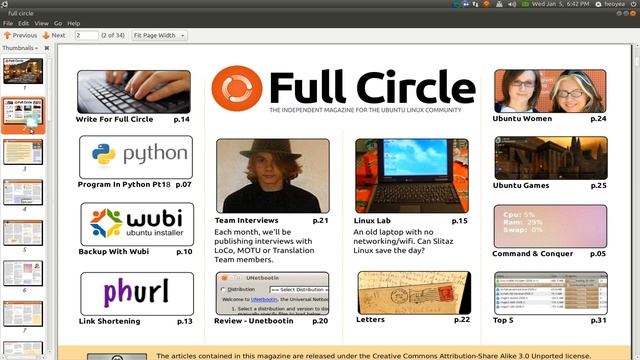The image size is (640, 360).
Task: Click the Ubuntu Games p.25 link
Action: [x=550, y=185]
